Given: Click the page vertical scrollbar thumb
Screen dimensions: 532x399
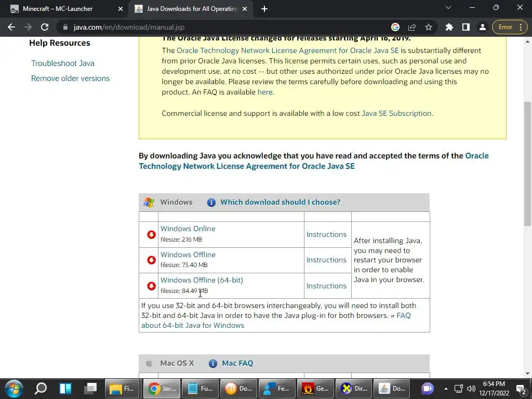Looking at the screenshot, I should click(527, 164).
